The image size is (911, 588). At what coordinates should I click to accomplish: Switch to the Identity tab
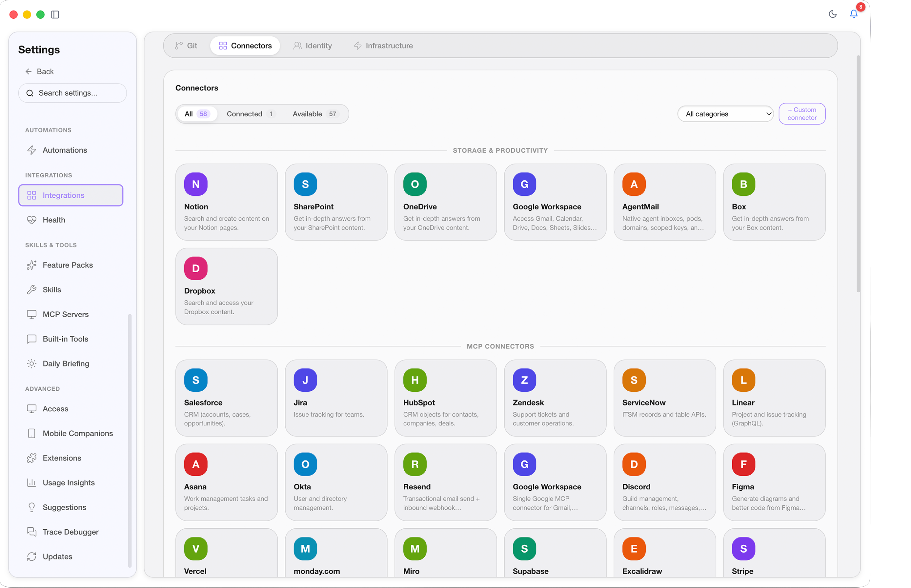313,46
